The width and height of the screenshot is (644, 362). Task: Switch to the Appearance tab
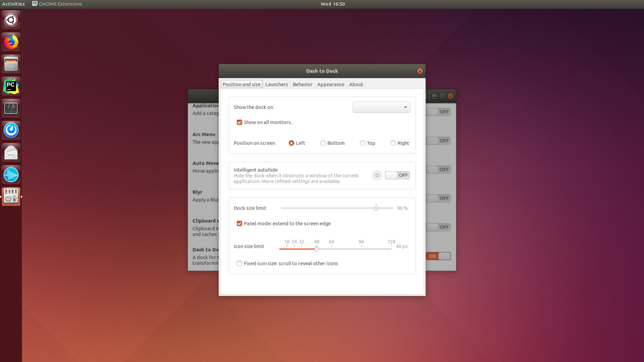coord(331,84)
